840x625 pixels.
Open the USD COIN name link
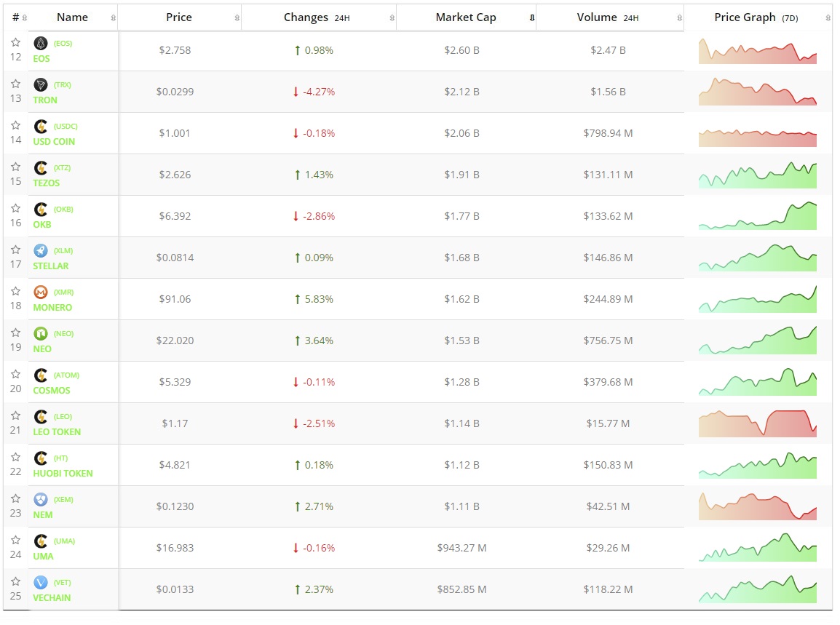click(54, 141)
